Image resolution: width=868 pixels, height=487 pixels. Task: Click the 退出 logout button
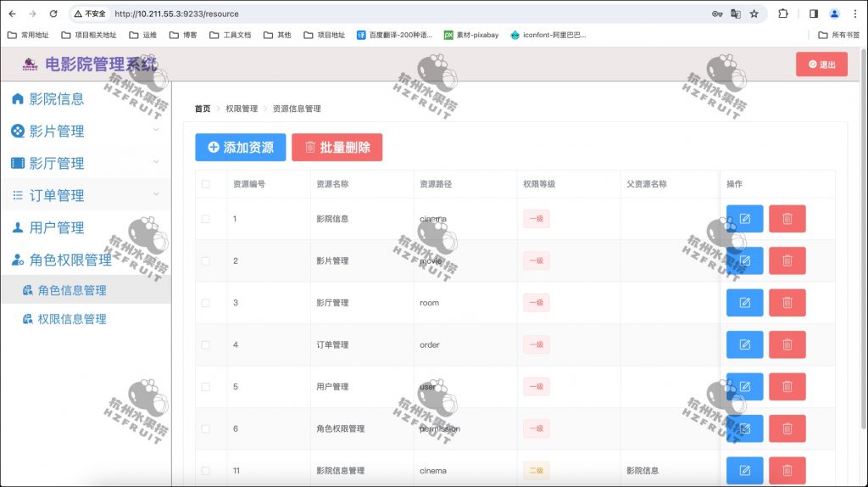click(x=821, y=64)
